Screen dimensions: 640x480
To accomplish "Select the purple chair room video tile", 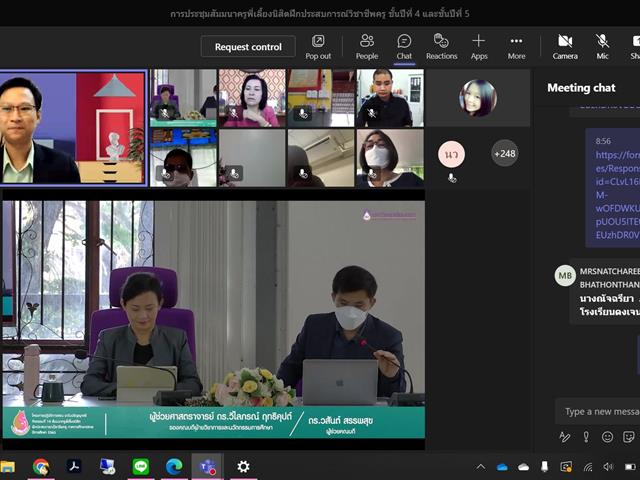I will (183, 98).
